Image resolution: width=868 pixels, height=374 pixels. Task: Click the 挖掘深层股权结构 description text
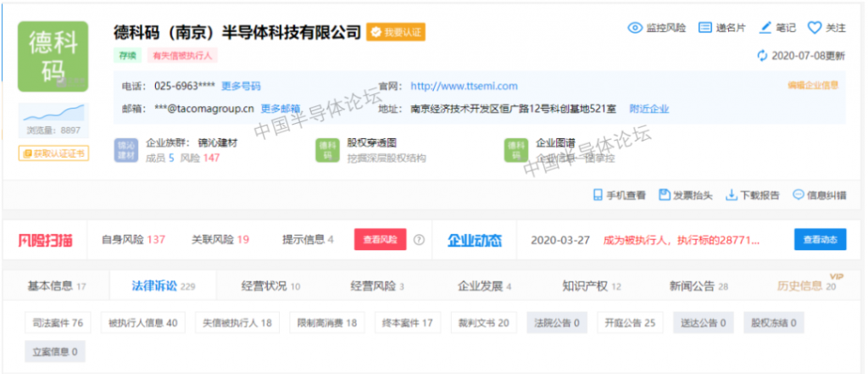pyautogui.click(x=387, y=159)
